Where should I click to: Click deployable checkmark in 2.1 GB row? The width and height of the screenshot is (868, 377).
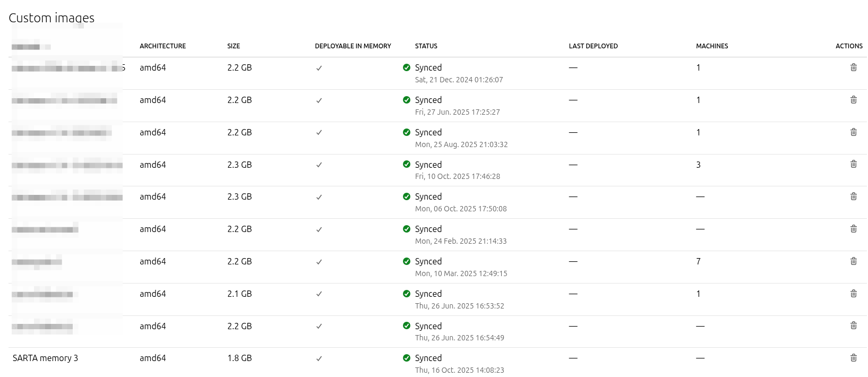[319, 294]
